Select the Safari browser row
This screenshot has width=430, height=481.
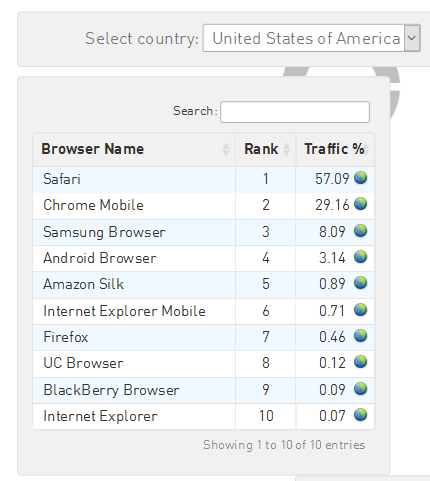pos(204,179)
